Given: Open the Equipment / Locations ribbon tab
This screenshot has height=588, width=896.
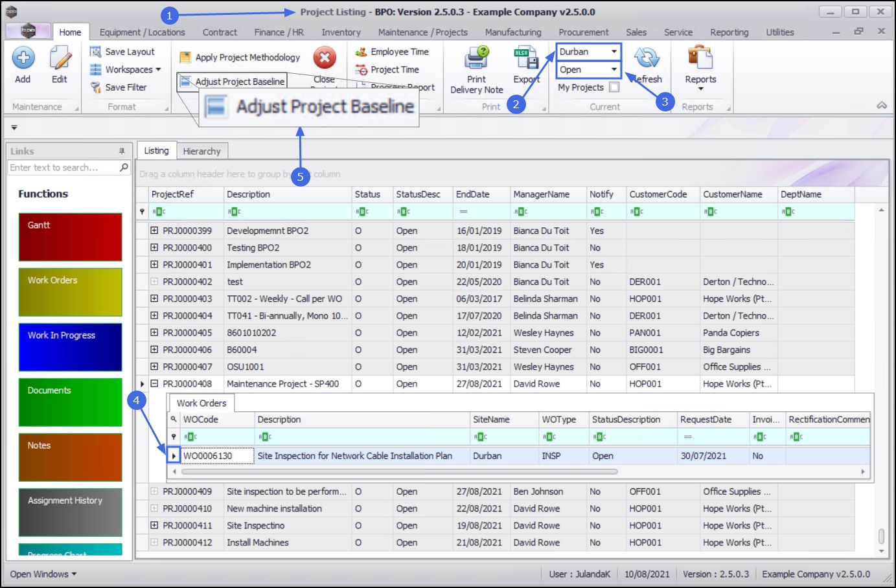Looking at the screenshot, I should [142, 32].
